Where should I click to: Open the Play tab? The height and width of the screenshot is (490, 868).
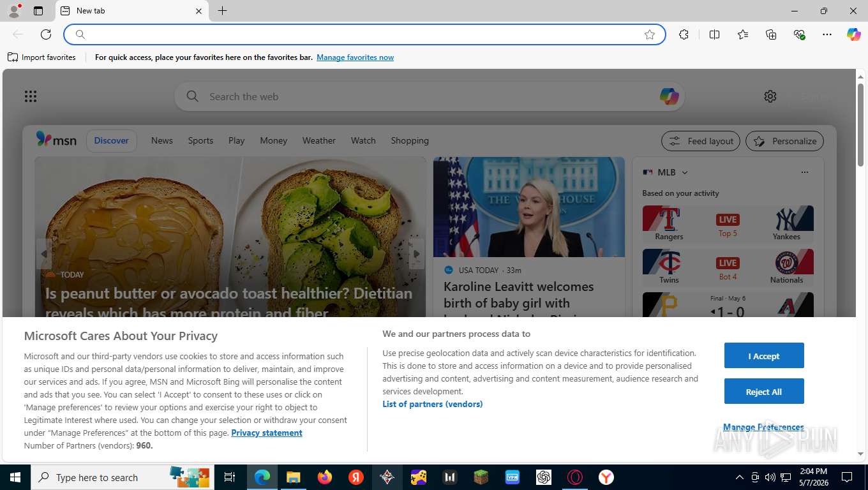click(x=237, y=140)
